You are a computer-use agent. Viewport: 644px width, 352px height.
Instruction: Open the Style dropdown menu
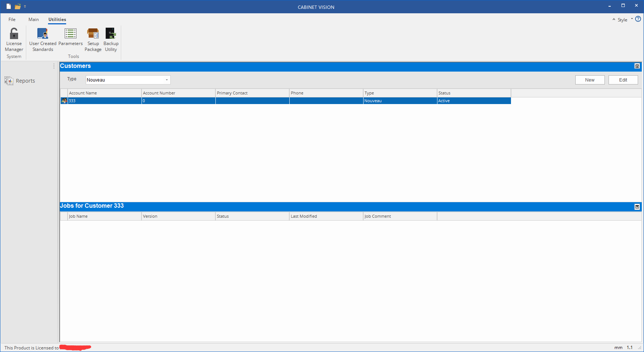click(625, 20)
